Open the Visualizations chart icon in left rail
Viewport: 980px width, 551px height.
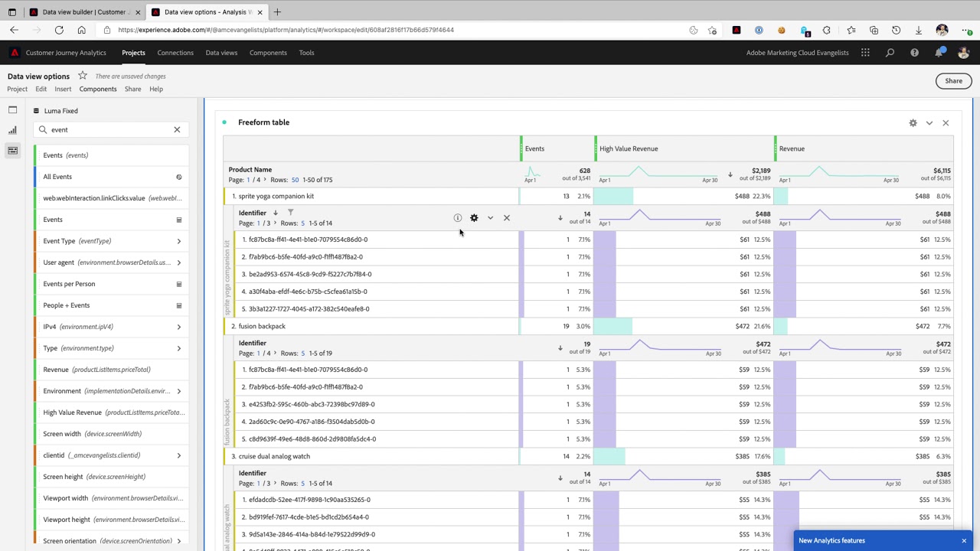pos(12,130)
